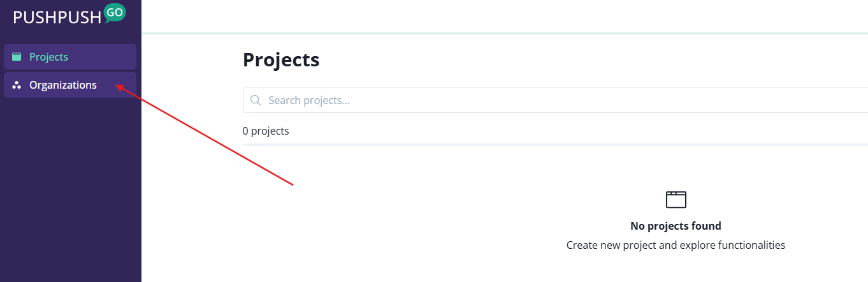The image size is (868, 282).
Task: Click the magnifier icon in search bar
Action: point(256,100)
